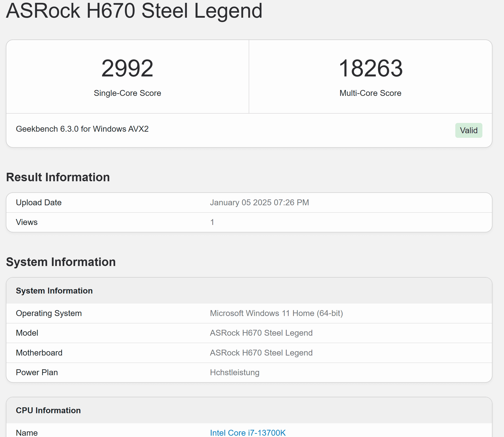The image size is (504, 437).
Task: Click the Result Information heading
Action: pyautogui.click(x=58, y=177)
